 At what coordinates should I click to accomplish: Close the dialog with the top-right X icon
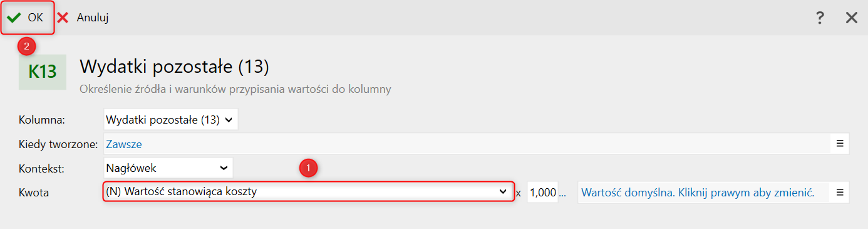pyautogui.click(x=852, y=18)
